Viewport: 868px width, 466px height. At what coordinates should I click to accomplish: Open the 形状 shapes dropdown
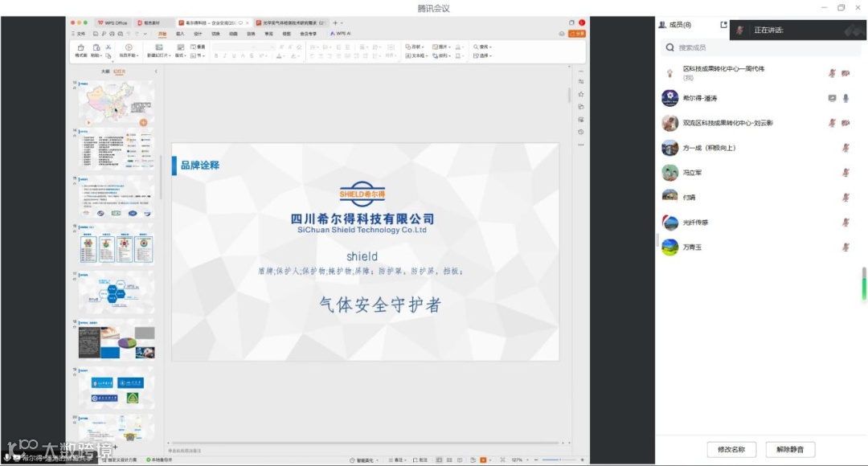tap(415, 47)
